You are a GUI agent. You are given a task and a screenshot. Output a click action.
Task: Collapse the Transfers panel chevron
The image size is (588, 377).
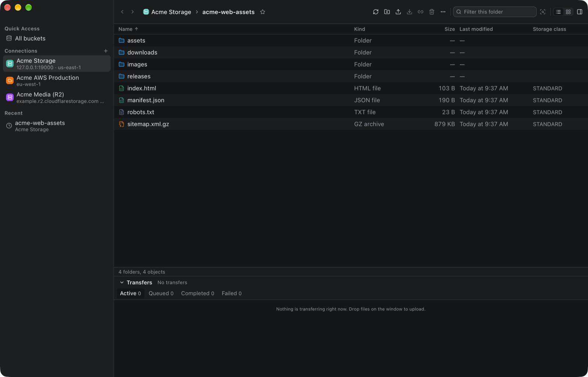tap(122, 283)
